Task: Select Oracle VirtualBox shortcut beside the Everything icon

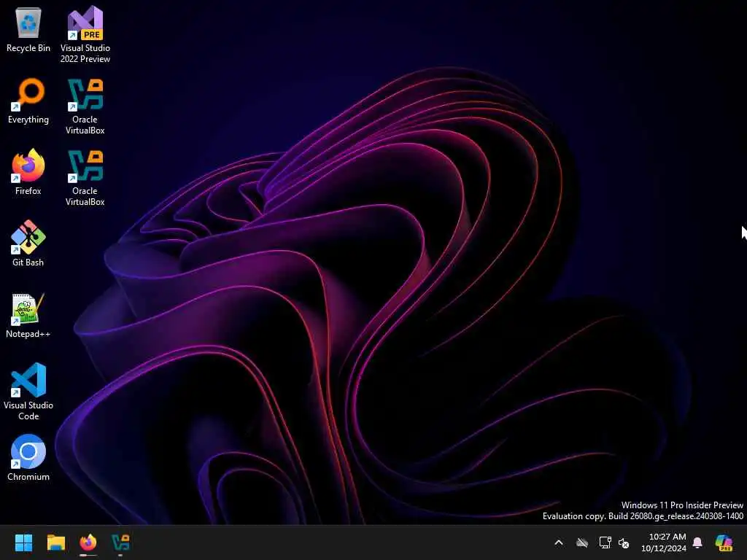Action: 85,106
